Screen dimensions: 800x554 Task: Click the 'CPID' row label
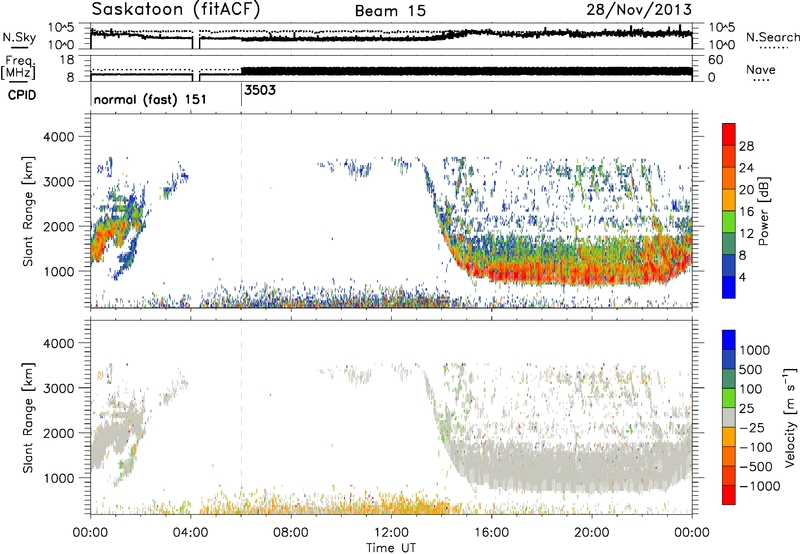pos(22,95)
